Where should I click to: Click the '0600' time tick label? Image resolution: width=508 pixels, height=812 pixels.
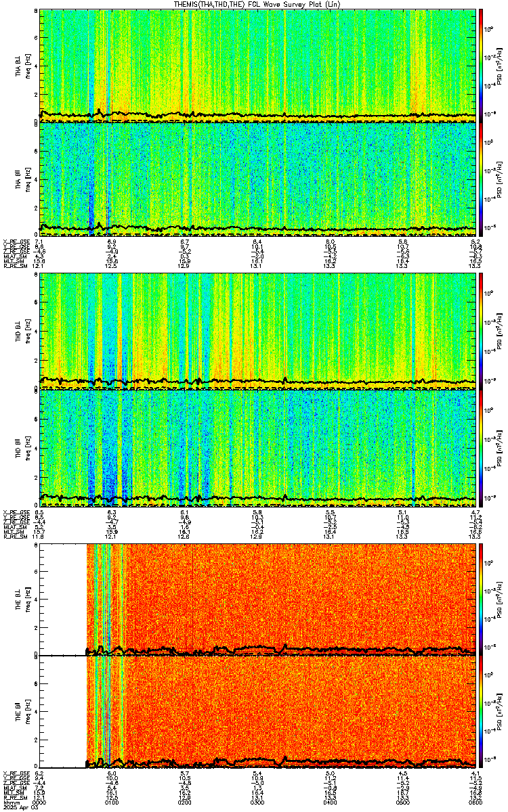[x=476, y=802]
